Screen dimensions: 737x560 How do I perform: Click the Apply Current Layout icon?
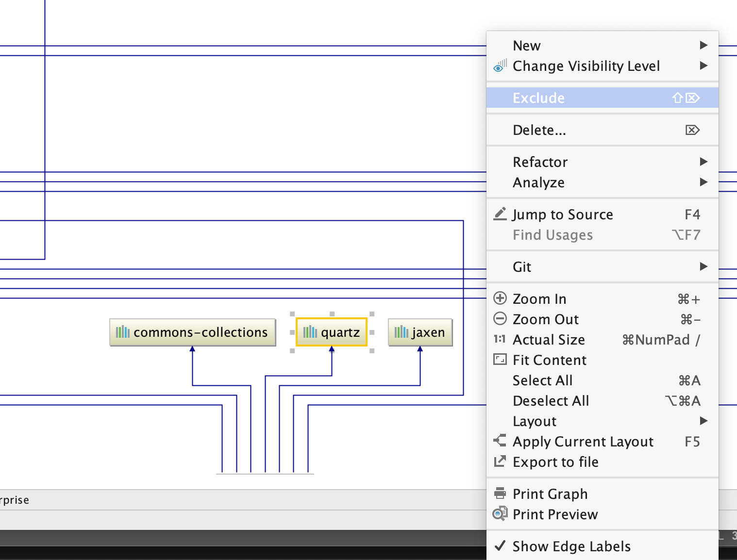pyautogui.click(x=500, y=441)
